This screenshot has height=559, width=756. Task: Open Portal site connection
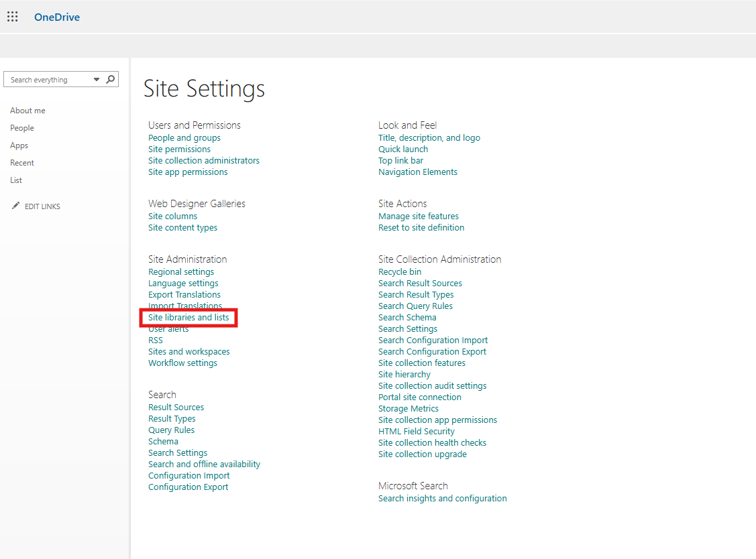point(419,397)
